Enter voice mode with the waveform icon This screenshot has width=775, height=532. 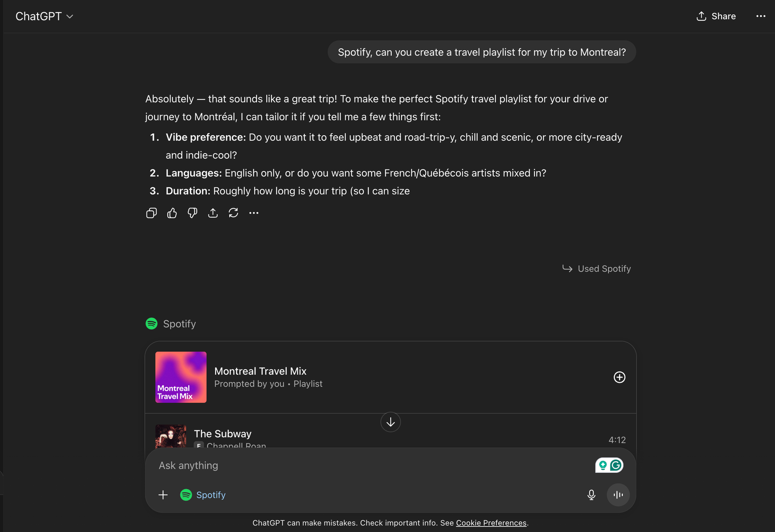coord(618,495)
